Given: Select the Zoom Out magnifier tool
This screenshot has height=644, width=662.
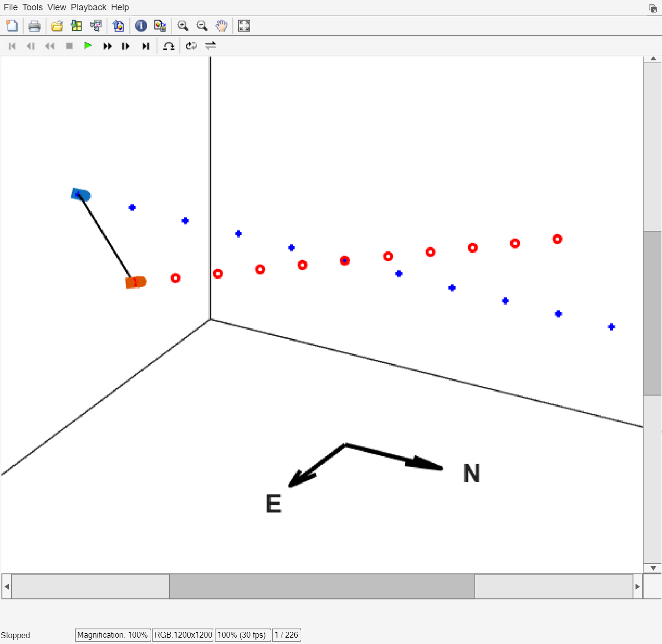Looking at the screenshot, I should pyautogui.click(x=202, y=26).
